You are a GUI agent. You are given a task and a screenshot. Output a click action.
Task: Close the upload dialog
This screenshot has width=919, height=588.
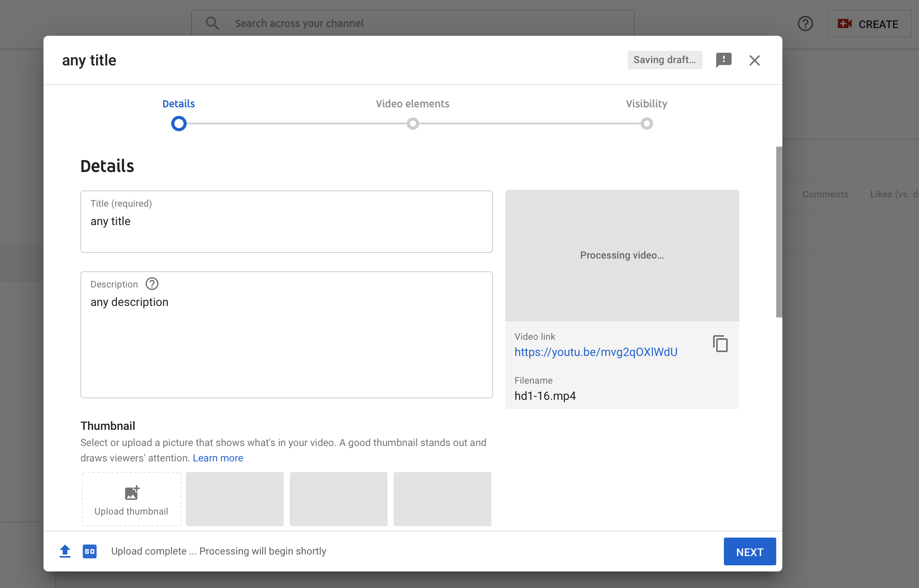754,60
